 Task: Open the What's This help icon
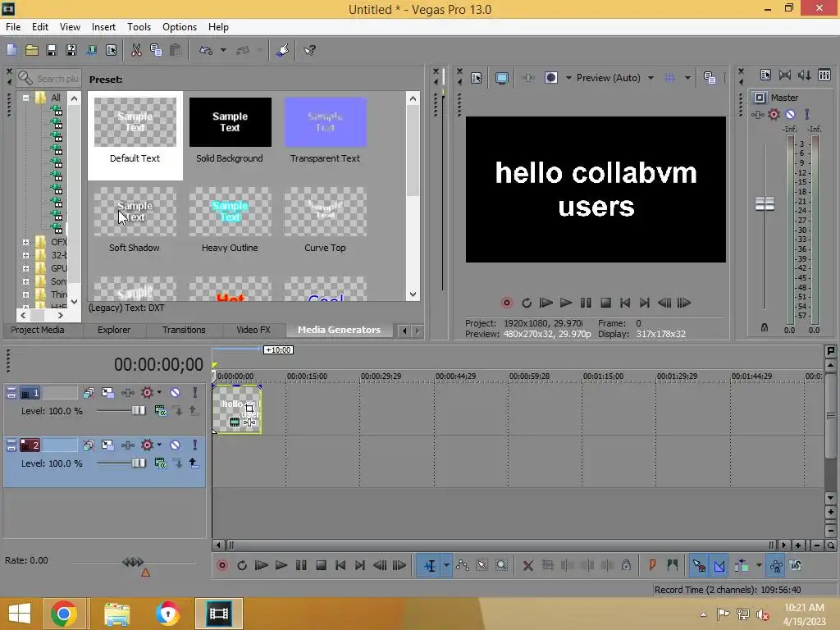309,50
